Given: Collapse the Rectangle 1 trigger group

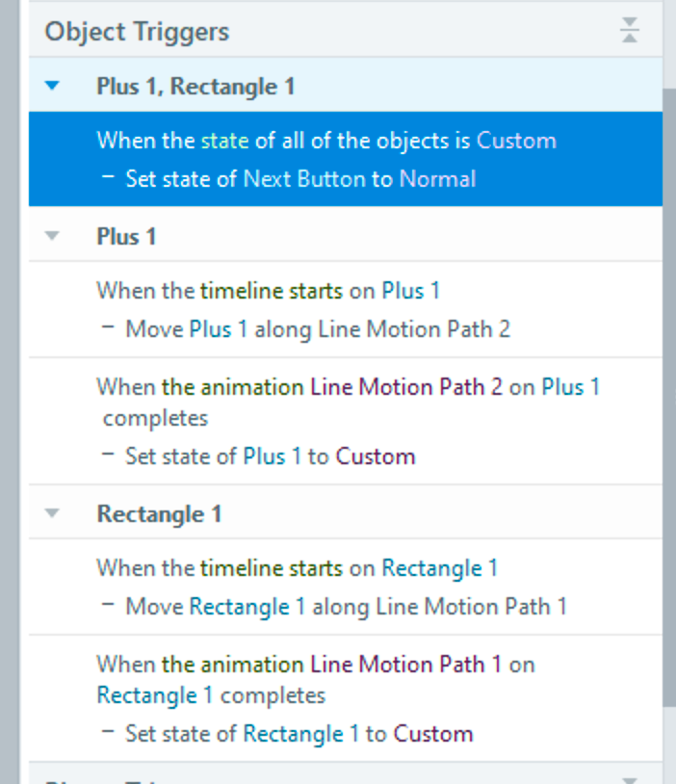Looking at the screenshot, I should tap(53, 513).
